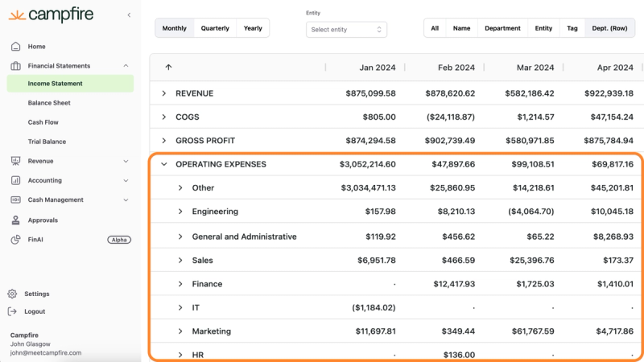644x362 pixels.
Task: Open the Cash Flow page
Action: (x=43, y=122)
